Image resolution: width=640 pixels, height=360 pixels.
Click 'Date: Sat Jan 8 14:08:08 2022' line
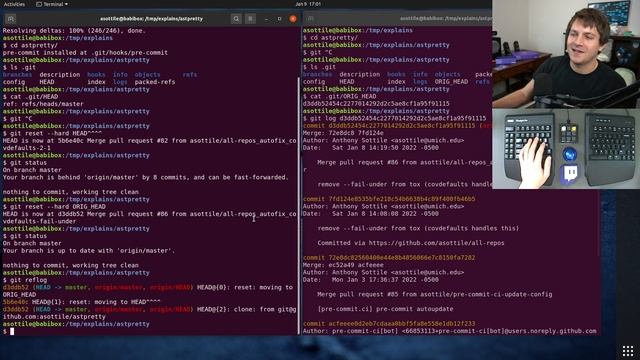[x=371, y=214]
